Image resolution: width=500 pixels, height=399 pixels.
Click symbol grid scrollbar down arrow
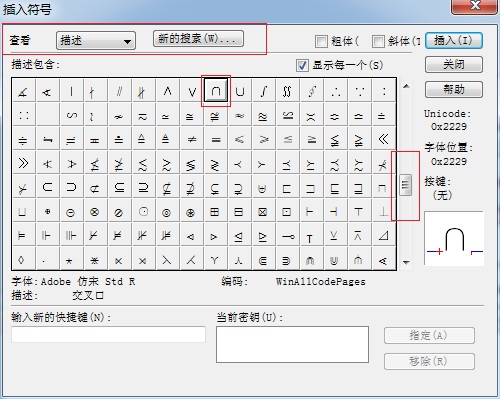point(406,263)
